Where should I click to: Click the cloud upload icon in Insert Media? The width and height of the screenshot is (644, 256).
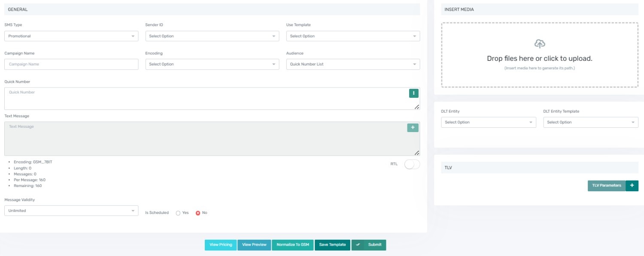click(x=540, y=43)
